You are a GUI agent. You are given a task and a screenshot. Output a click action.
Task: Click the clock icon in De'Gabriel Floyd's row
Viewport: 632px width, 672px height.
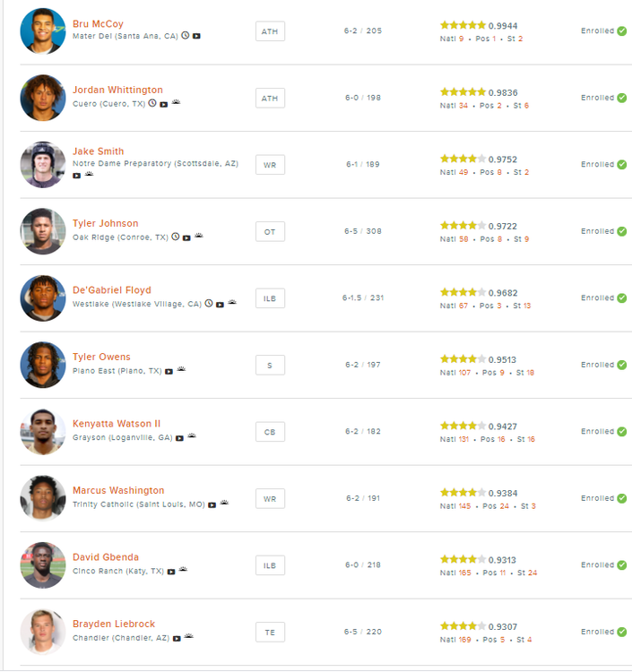[x=209, y=304]
